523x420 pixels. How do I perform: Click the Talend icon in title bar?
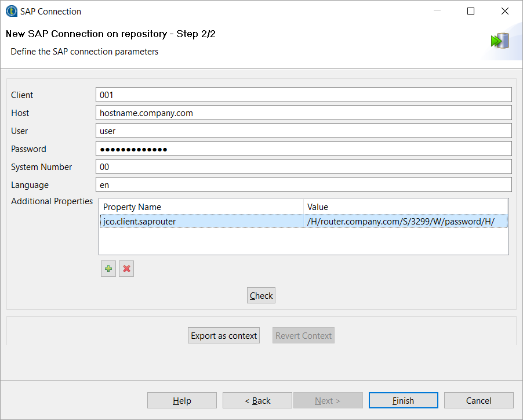point(11,12)
